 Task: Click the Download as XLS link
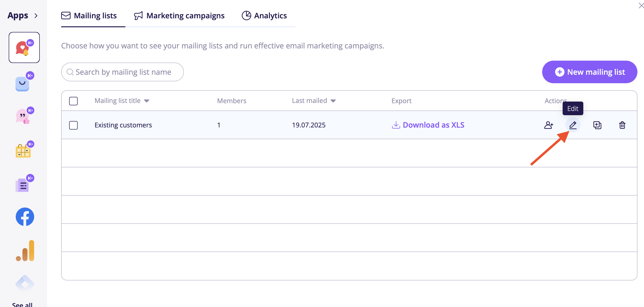[428, 125]
